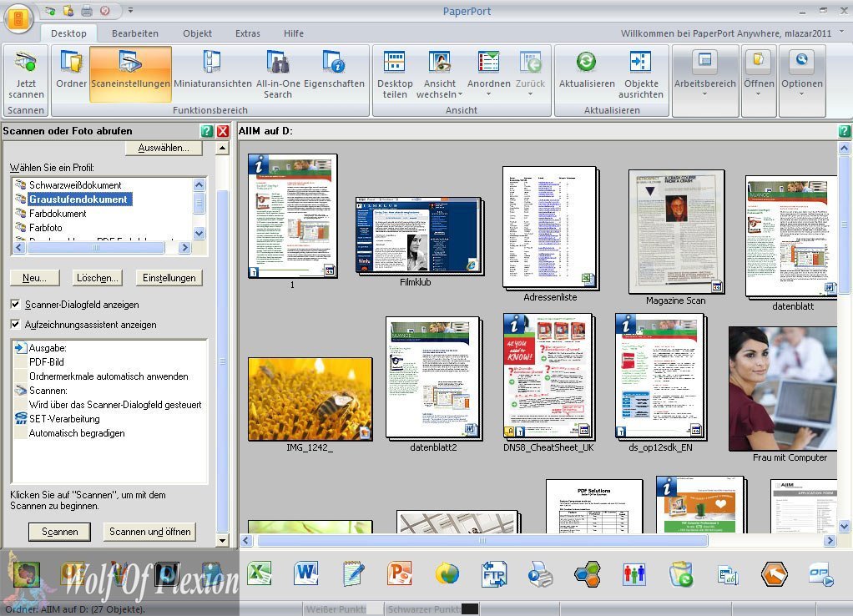Toggle the Scaneinstellungen ribbon button
The height and width of the screenshot is (616, 853).
[x=130, y=74]
